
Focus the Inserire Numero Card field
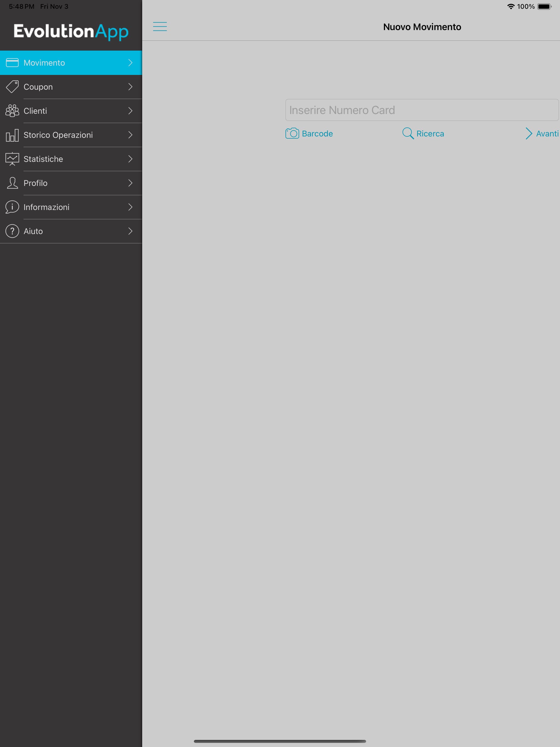[422, 110]
